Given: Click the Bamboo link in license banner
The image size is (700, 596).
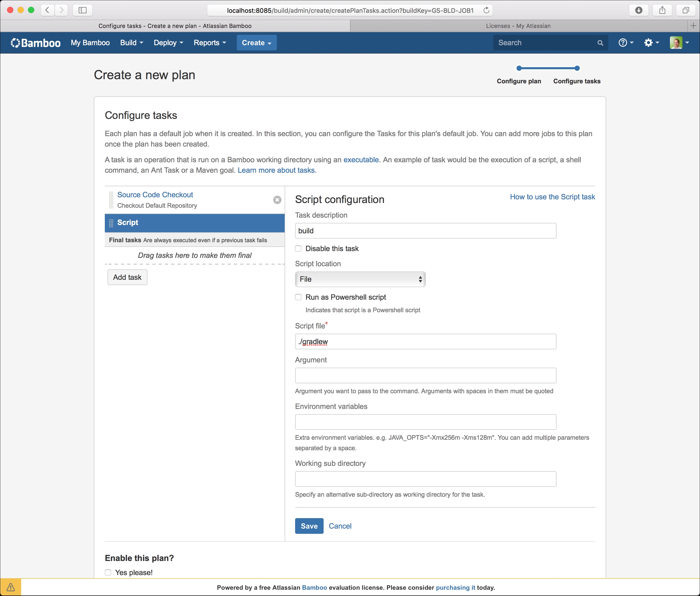Looking at the screenshot, I should tap(314, 588).
